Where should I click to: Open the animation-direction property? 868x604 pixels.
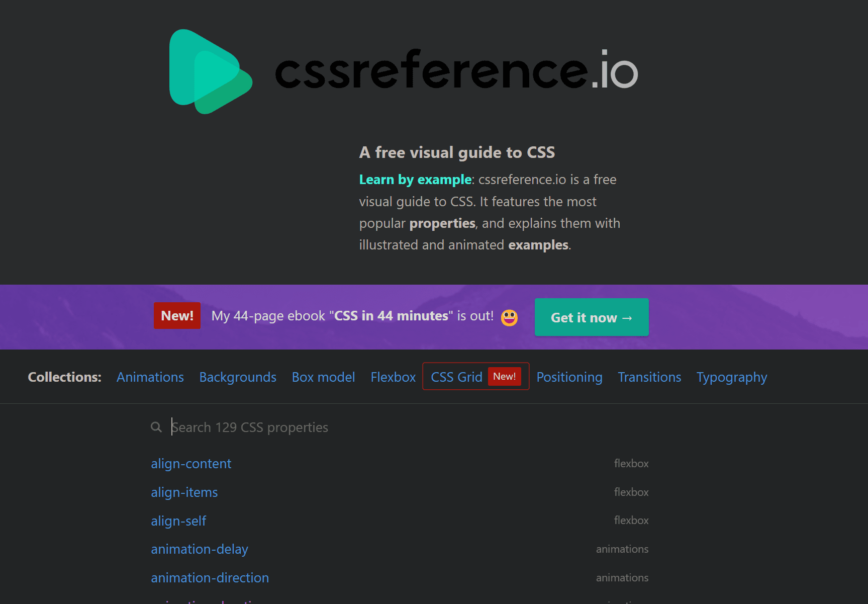click(210, 578)
